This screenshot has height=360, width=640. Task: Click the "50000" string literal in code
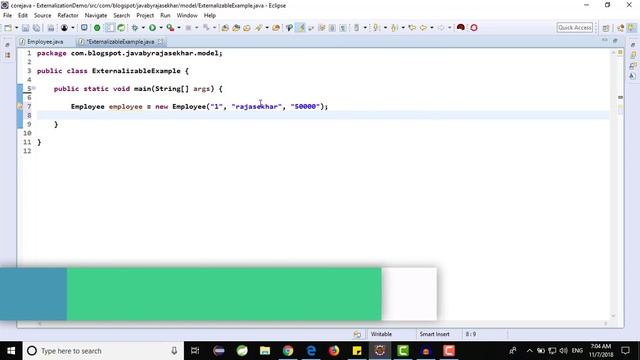click(x=305, y=107)
